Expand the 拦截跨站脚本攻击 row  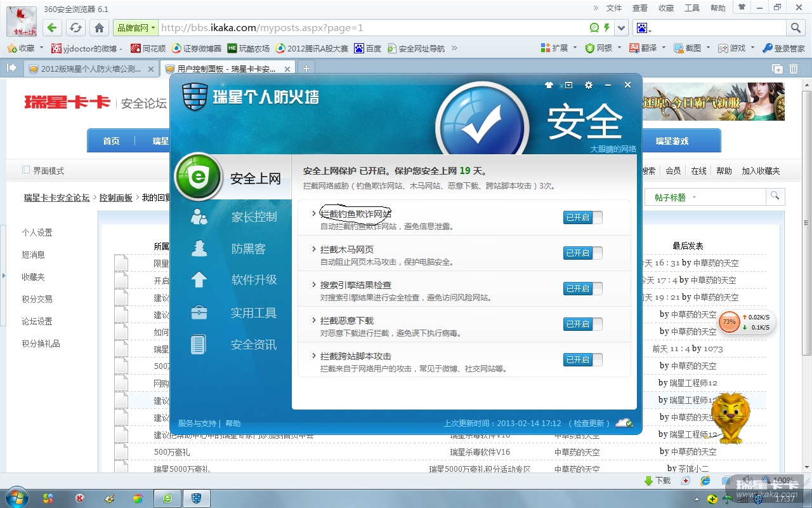314,356
